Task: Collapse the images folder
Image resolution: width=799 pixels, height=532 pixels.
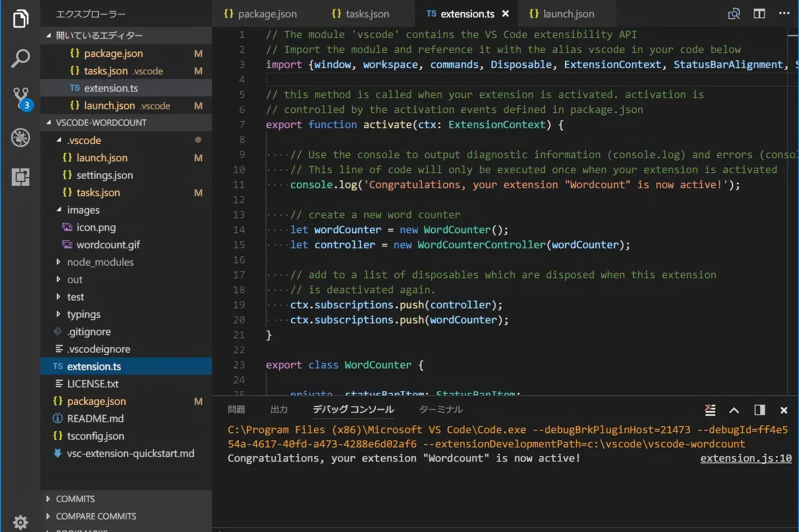Action: click(x=126, y=210)
